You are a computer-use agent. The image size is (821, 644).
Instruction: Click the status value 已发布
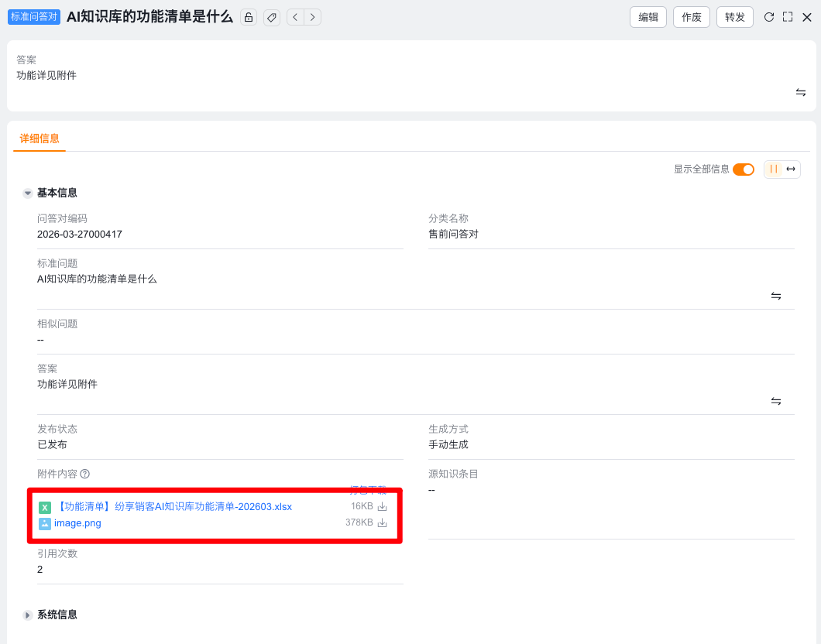52,444
